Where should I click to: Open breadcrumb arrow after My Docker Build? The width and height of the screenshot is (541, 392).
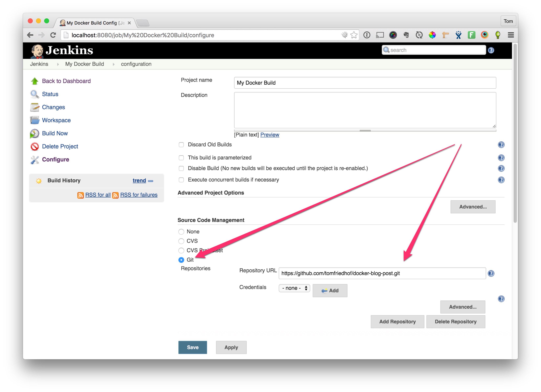(x=114, y=64)
